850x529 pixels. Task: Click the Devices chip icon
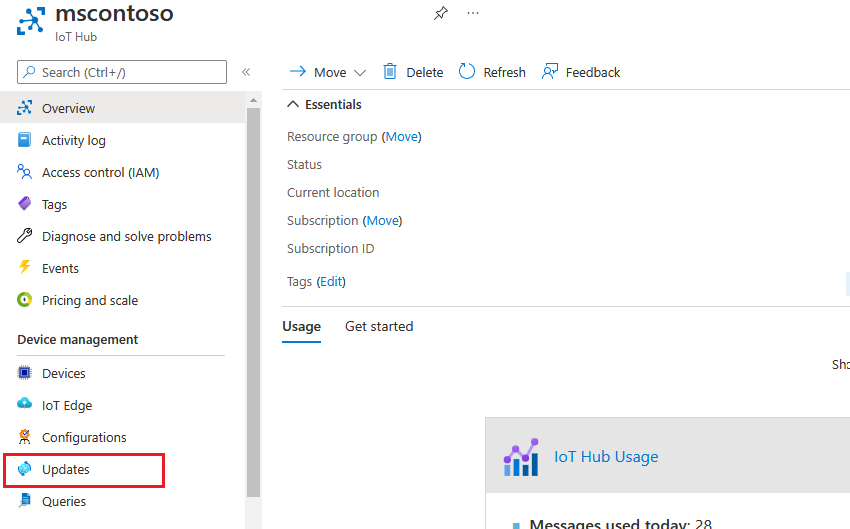(x=24, y=373)
